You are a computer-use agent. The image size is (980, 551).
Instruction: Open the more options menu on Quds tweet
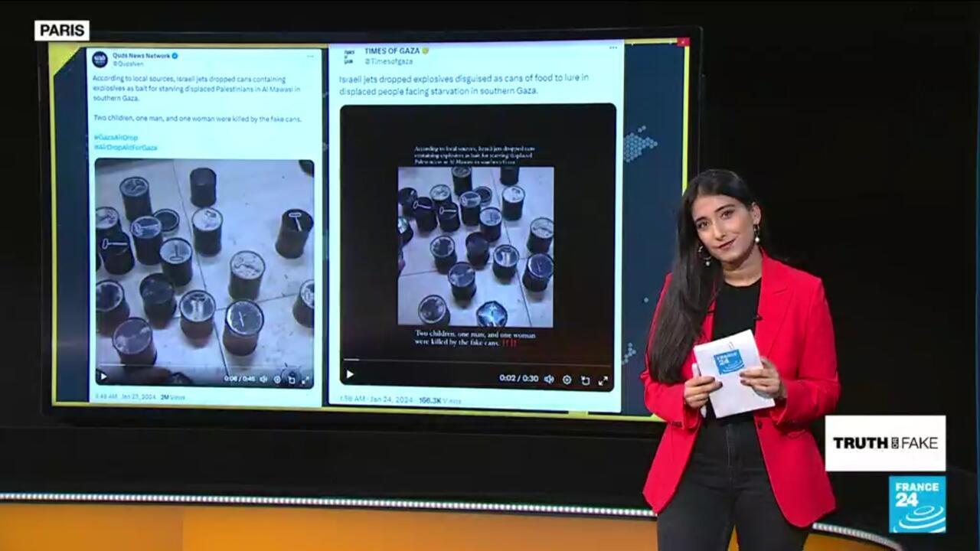point(310,56)
